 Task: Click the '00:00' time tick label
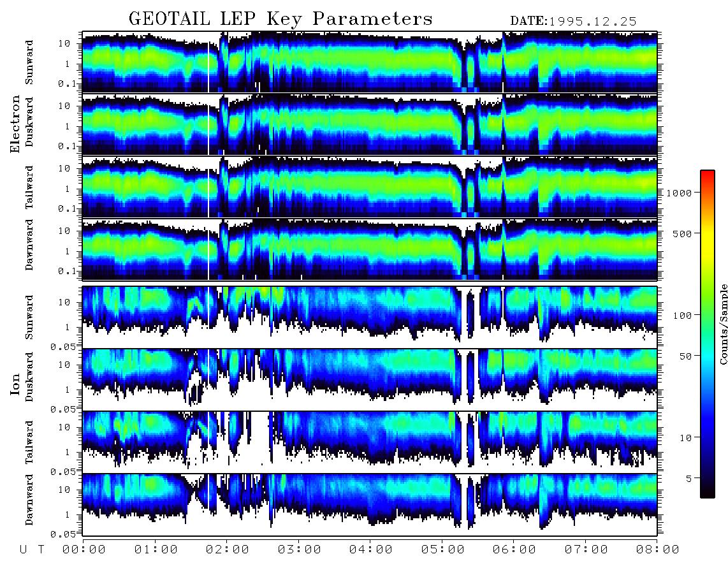[84, 550]
